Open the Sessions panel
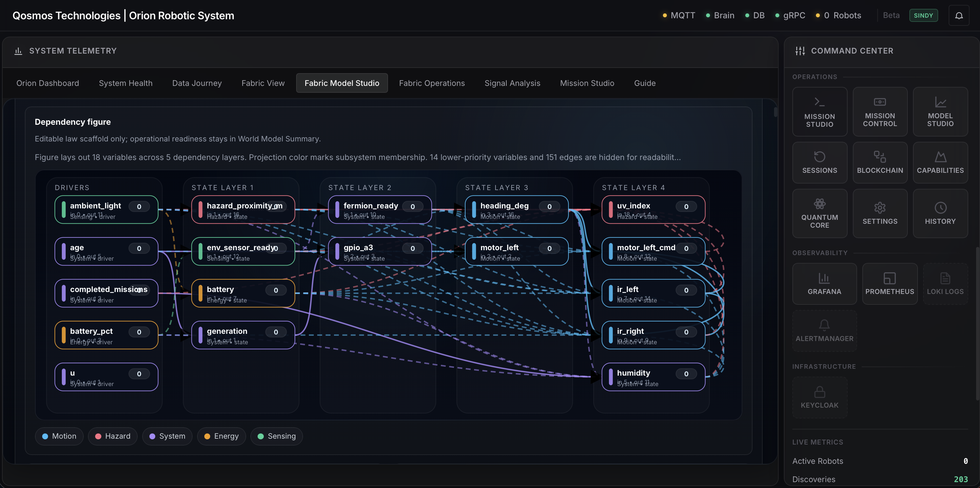 (x=820, y=162)
